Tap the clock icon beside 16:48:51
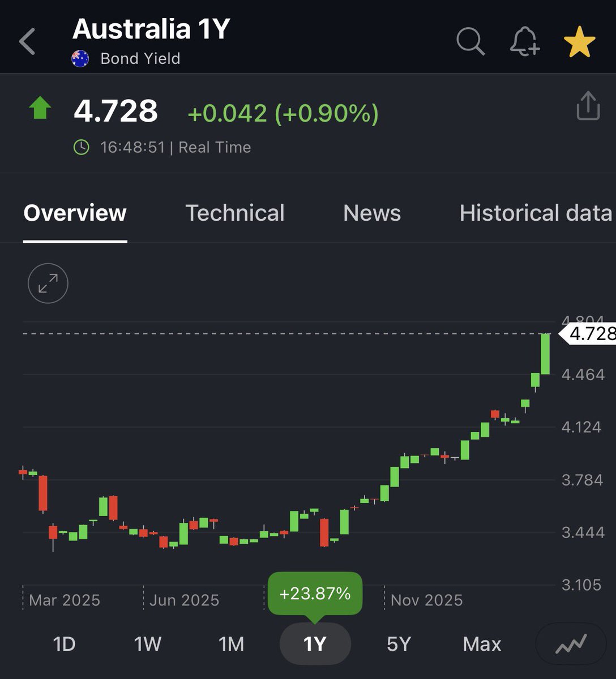 click(x=82, y=147)
